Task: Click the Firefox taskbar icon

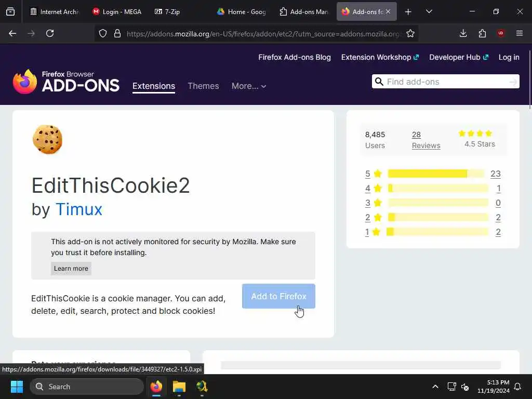Action: coord(156,387)
